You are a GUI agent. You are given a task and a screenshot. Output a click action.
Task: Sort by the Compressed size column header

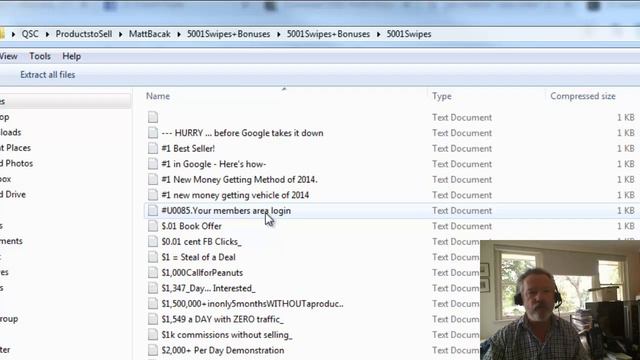click(583, 96)
